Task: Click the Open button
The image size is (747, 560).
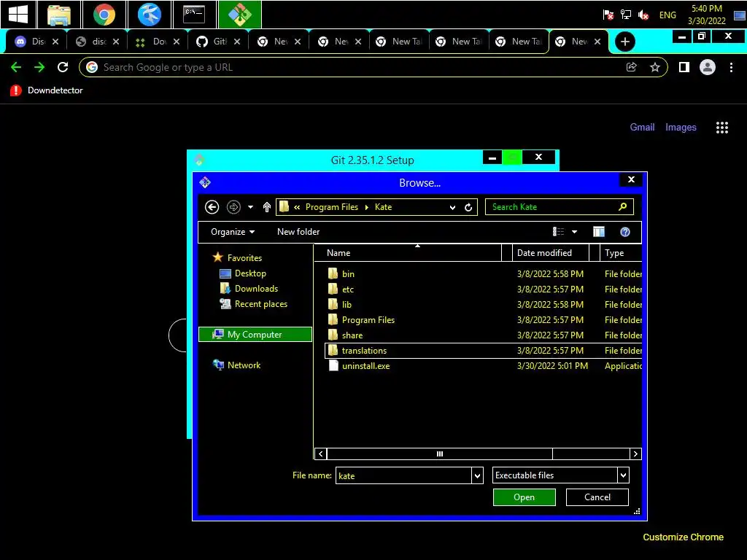Action: click(x=524, y=497)
